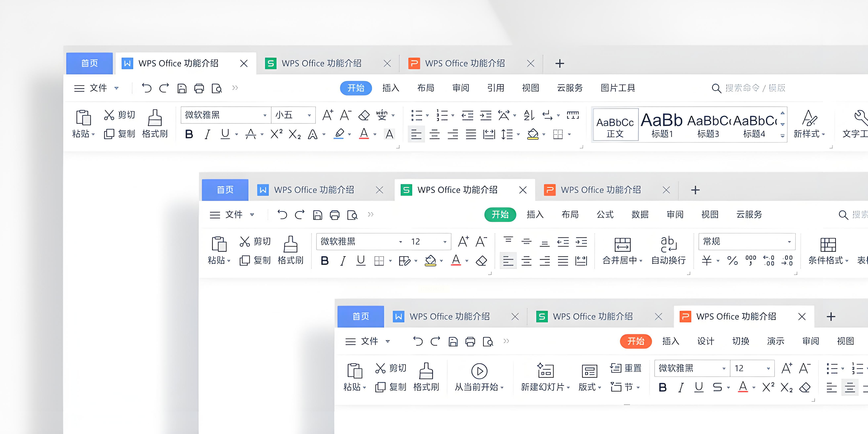The width and height of the screenshot is (868, 434).
Task: Click Conditional Formatting (条件格式) icon
Action: click(828, 245)
